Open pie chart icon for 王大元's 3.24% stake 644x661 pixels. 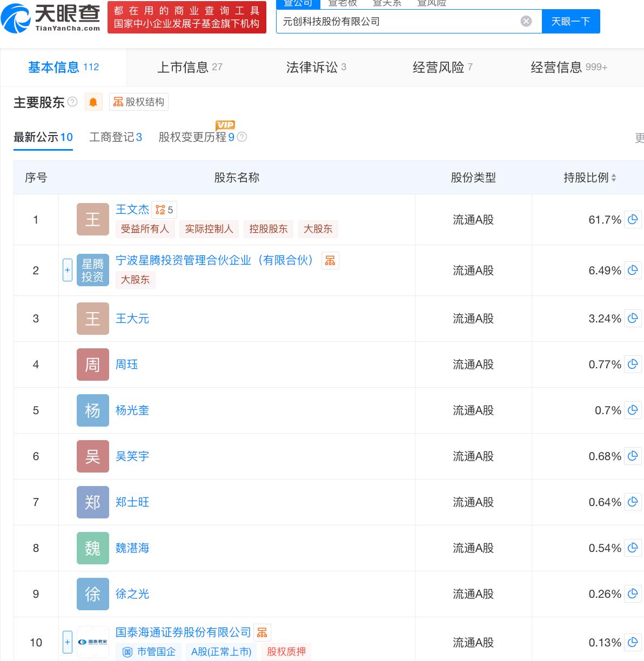pos(633,319)
